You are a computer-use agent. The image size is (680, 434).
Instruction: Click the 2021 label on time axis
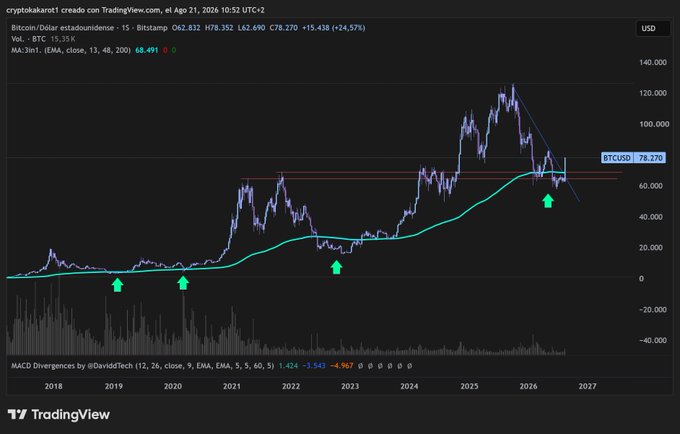coord(232,386)
